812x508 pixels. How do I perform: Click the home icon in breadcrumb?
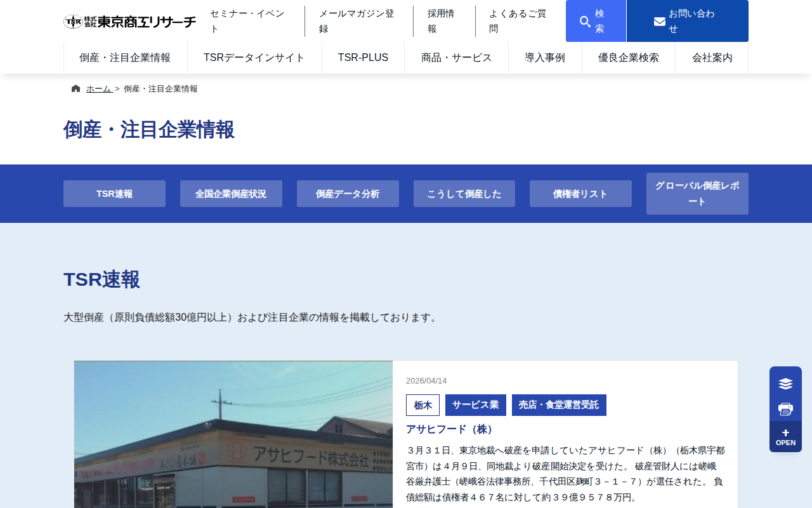76,89
